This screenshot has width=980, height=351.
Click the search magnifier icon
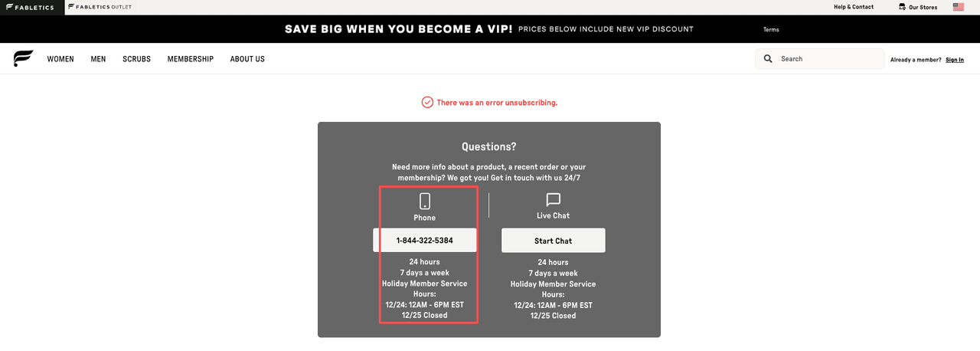pos(768,59)
